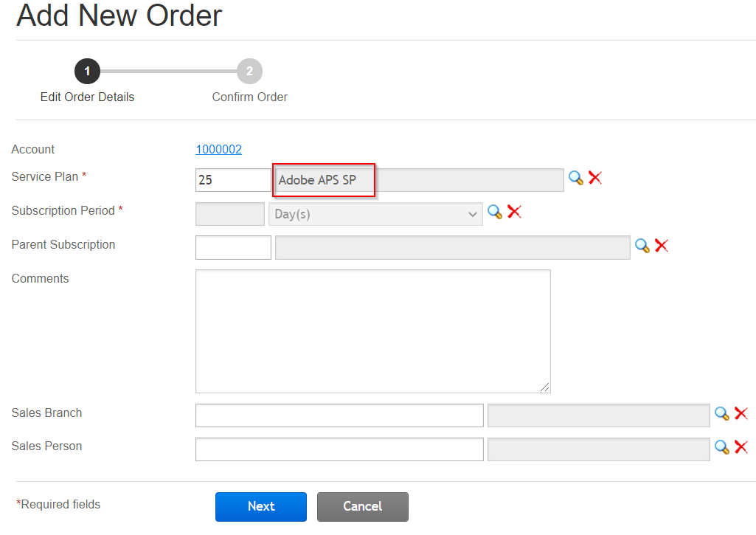Image resolution: width=756 pixels, height=535 pixels.
Task: Clear the Sales Person with red X
Action: (x=741, y=447)
